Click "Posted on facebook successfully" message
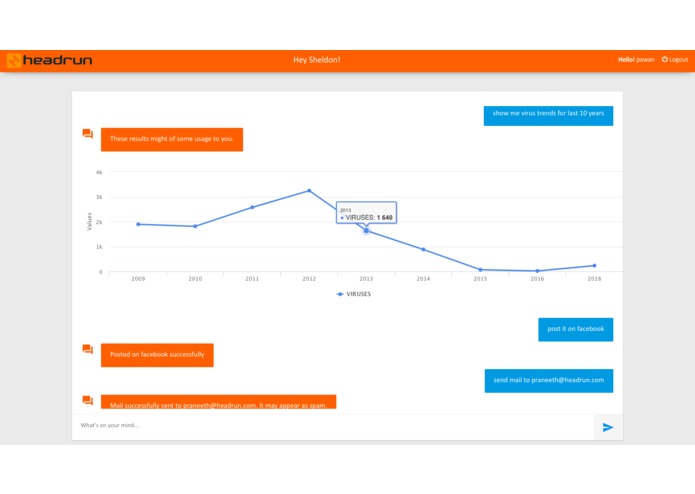 pyautogui.click(x=157, y=355)
